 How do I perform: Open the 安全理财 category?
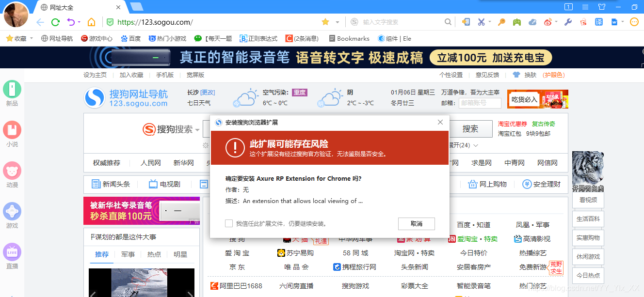pos(541,184)
